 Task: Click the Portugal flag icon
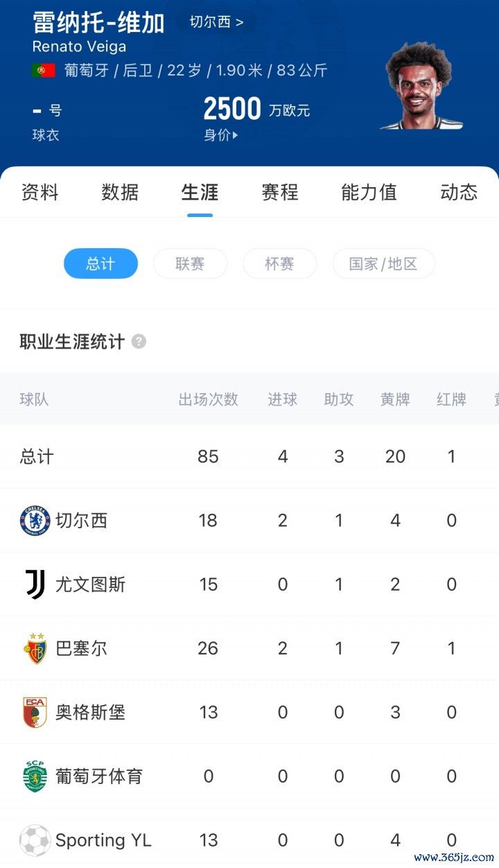point(43,71)
